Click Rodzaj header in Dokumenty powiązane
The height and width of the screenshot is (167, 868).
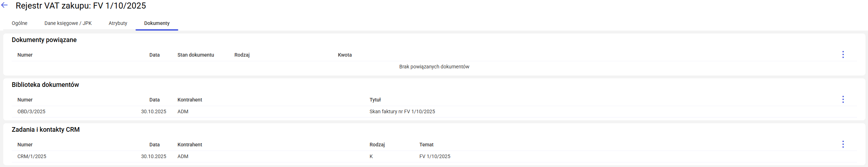pyautogui.click(x=242, y=55)
